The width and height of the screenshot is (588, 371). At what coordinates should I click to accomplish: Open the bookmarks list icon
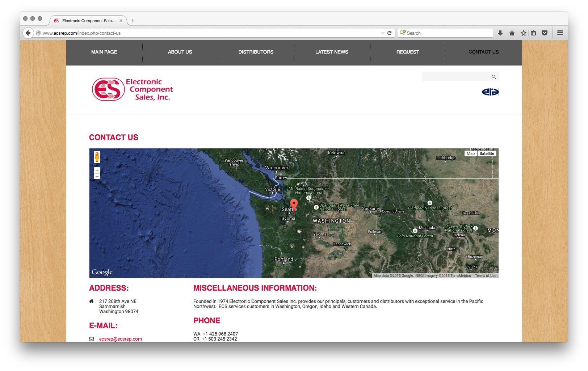[533, 33]
